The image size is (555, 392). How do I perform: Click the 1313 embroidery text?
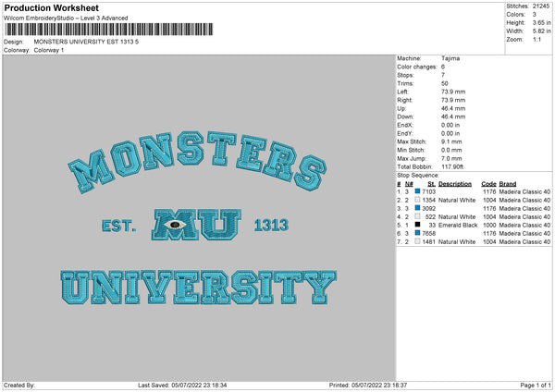point(271,225)
